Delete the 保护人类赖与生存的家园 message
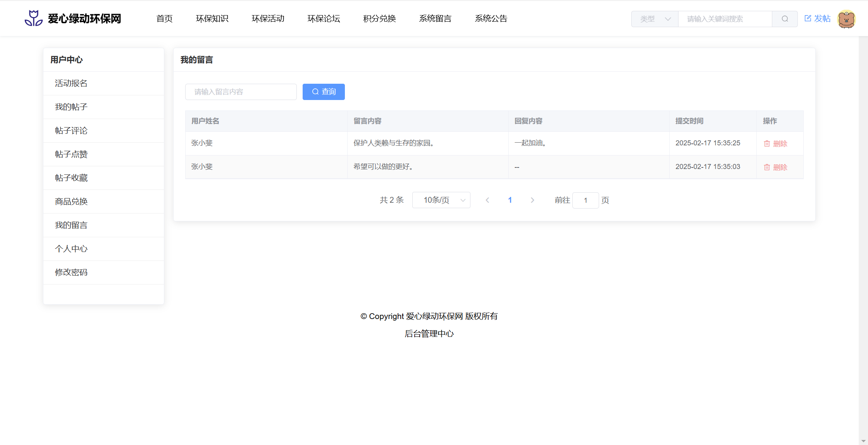Viewport: 868px width, 445px height. click(x=775, y=143)
